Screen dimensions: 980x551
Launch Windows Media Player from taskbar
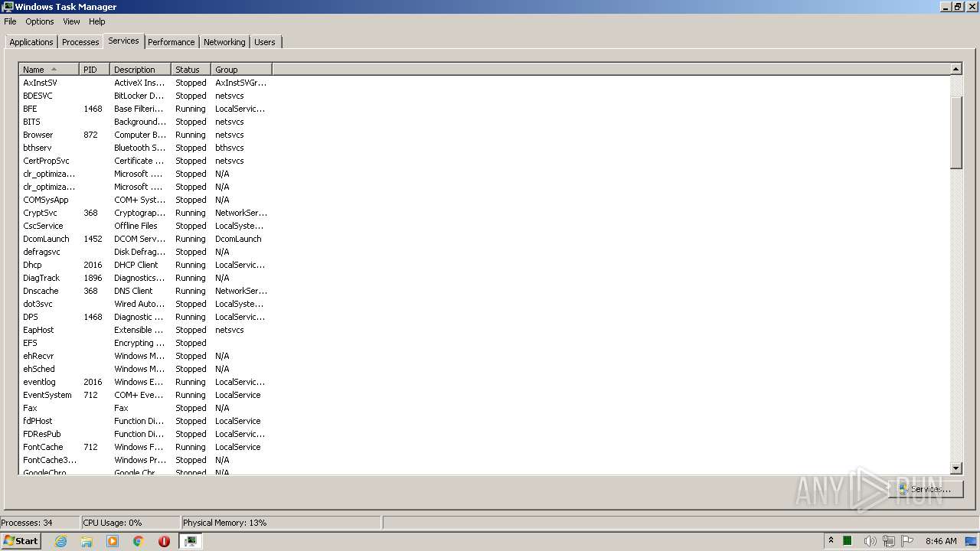click(113, 541)
